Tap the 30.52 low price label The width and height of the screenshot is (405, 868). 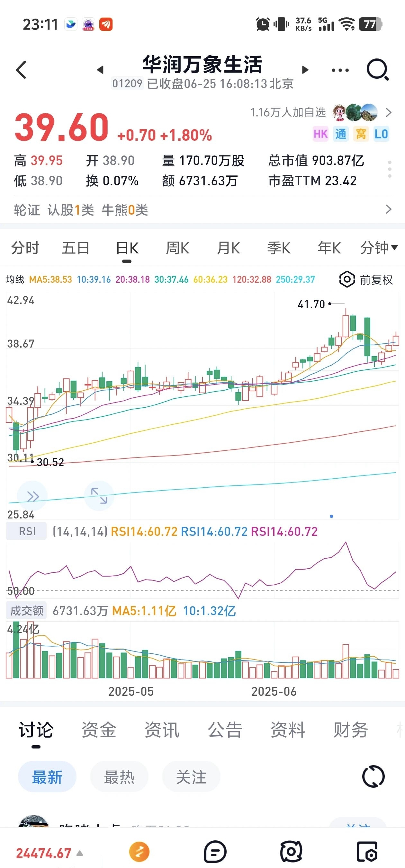pos(50,462)
